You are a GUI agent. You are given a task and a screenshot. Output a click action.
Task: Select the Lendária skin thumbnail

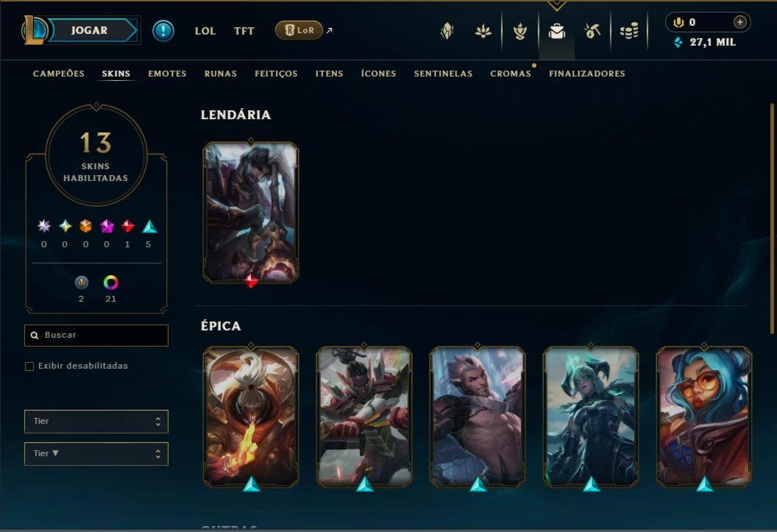251,213
